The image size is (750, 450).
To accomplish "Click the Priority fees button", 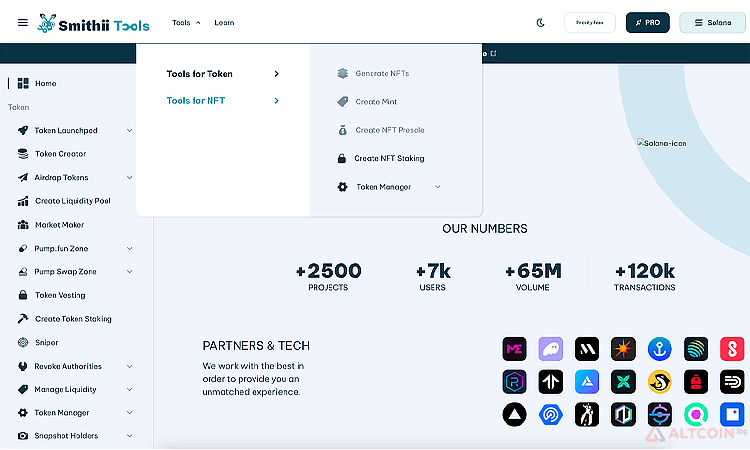I will (590, 22).
